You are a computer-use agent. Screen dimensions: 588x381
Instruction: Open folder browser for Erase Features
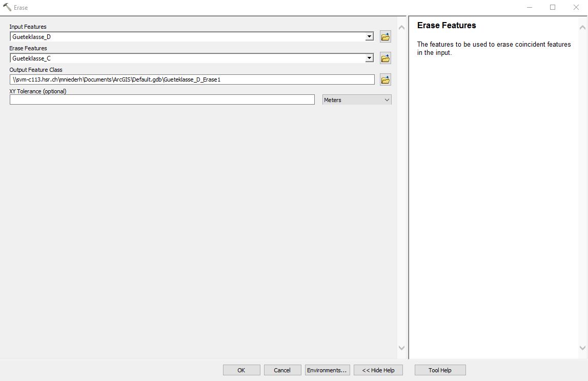(385, 58)
